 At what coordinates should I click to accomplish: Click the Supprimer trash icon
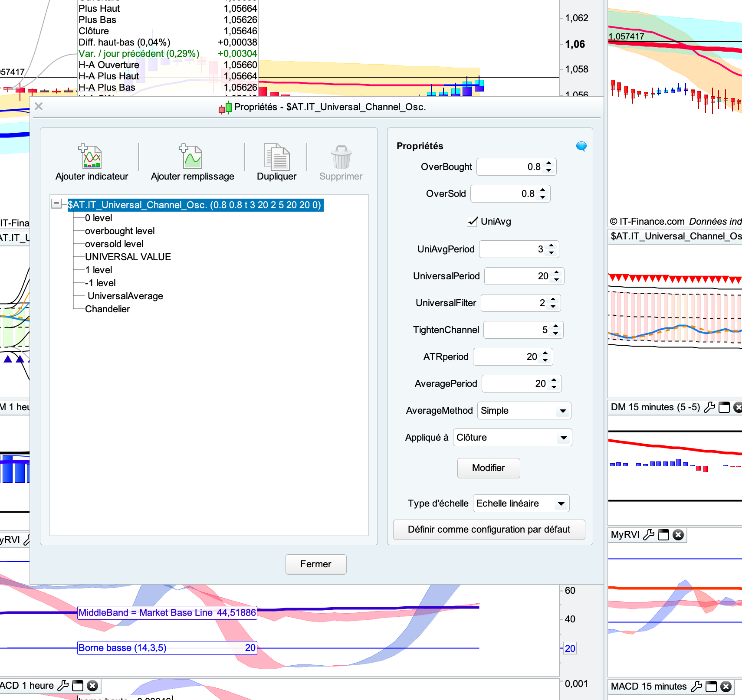tap(341, 157)
